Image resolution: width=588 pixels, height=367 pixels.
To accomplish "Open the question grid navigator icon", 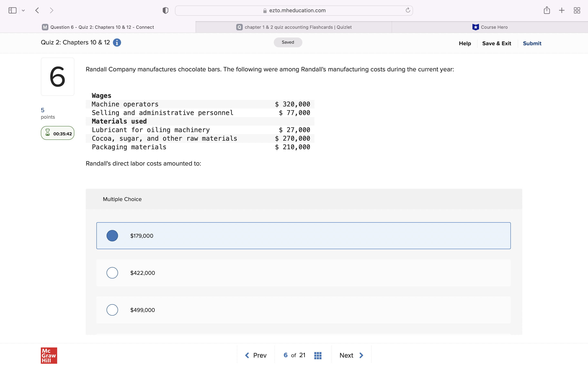I will tap(317, 355).
